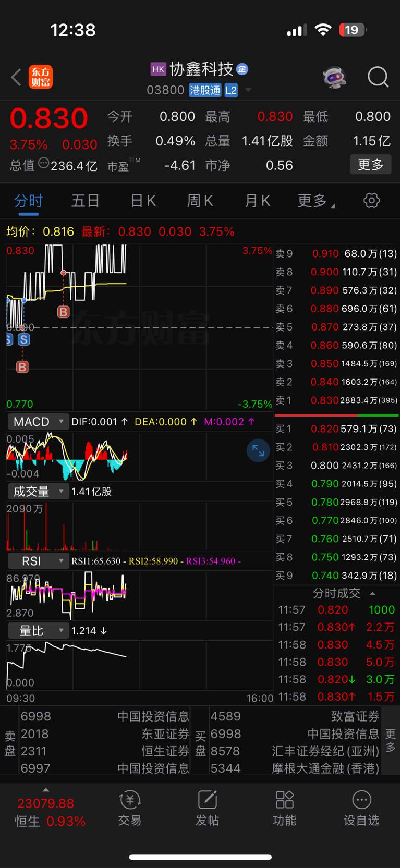
Task: Tap the HK market tag
Action: point(158,69)
